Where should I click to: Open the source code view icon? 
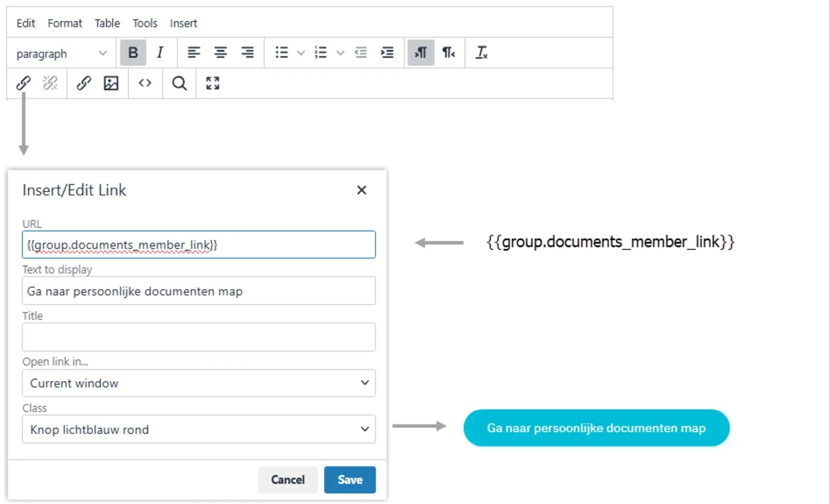pyautogui.click(x=145, y=83)
